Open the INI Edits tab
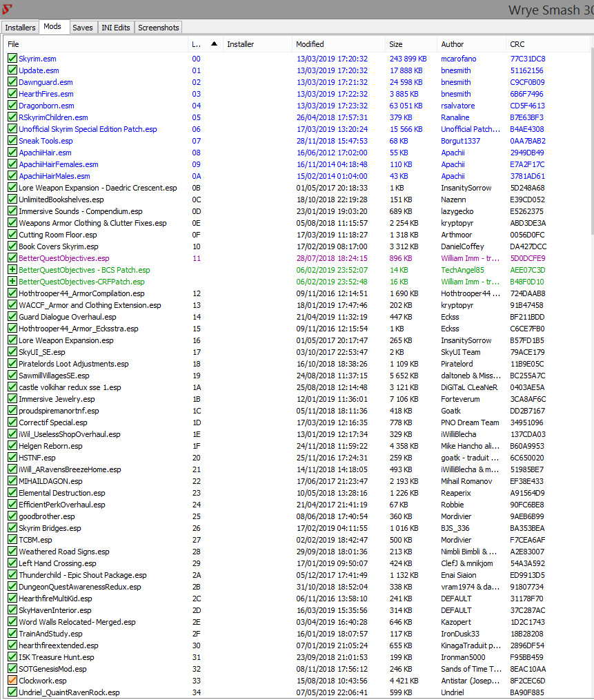This screenshot has height=700, width=594. point(116,27)
